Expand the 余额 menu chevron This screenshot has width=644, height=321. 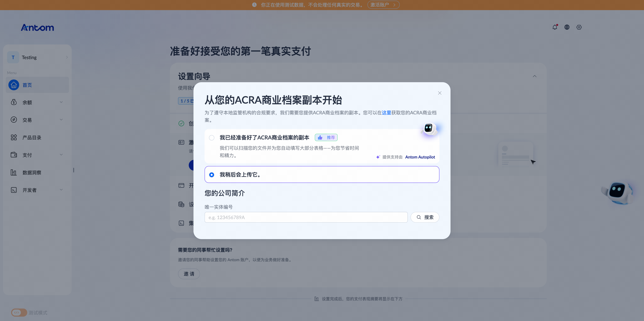(61, 102)
